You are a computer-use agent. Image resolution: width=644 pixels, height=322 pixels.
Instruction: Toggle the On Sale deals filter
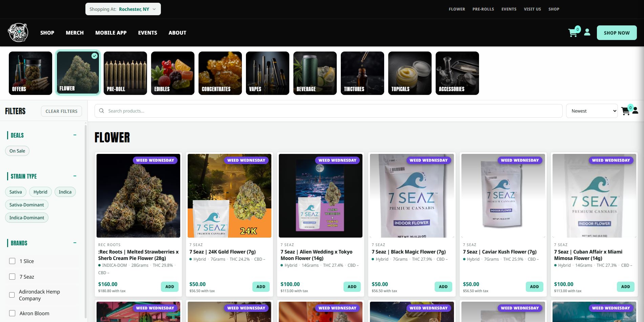(17, 151)
